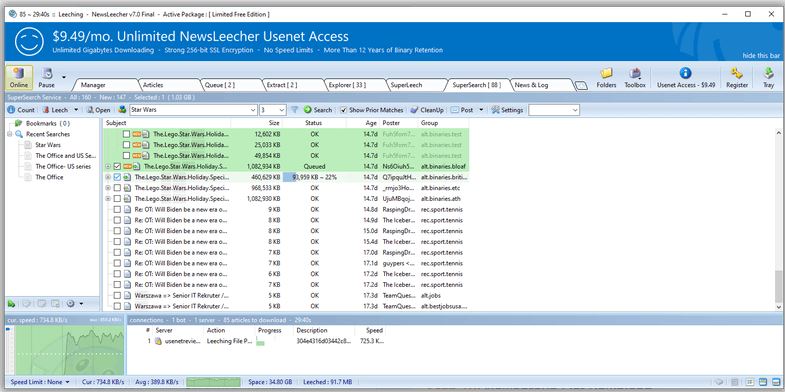Click the Count button in search toolbar
Image resolution: width=785 pixels, height=392 pixels.
(21, 110)
